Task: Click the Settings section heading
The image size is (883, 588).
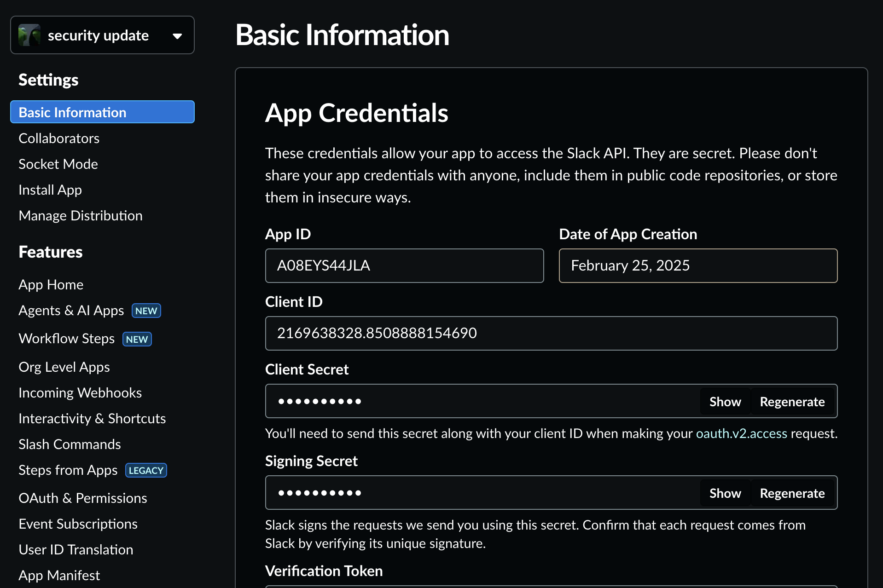Action: 48,80
